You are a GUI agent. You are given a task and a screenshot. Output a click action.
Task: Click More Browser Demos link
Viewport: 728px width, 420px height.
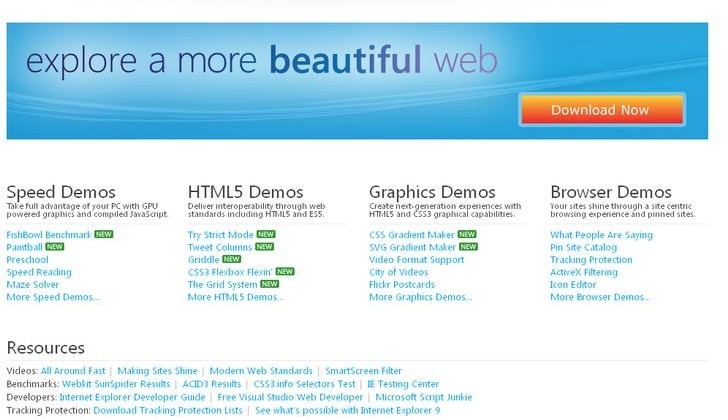click(600, 297)
